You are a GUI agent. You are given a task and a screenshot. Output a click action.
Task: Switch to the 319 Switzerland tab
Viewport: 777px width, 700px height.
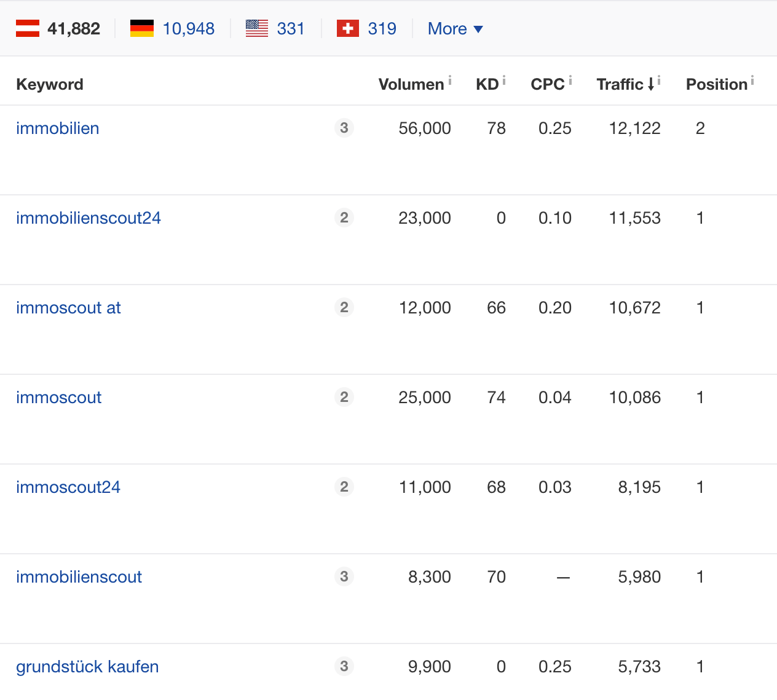[382, 29]
